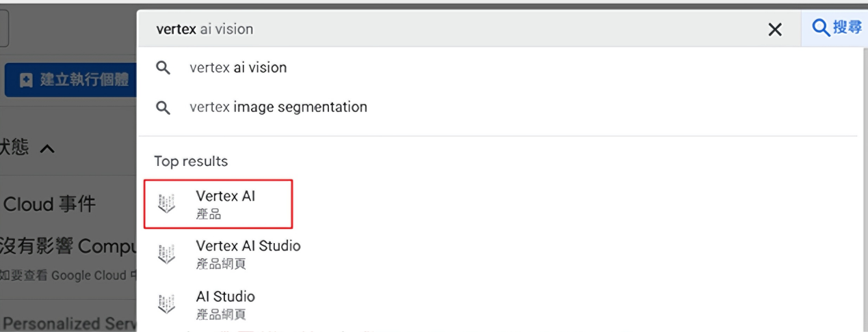868x332 pixels.
Task: Click the 建立執行個體 button label
Action: point(83,81)
